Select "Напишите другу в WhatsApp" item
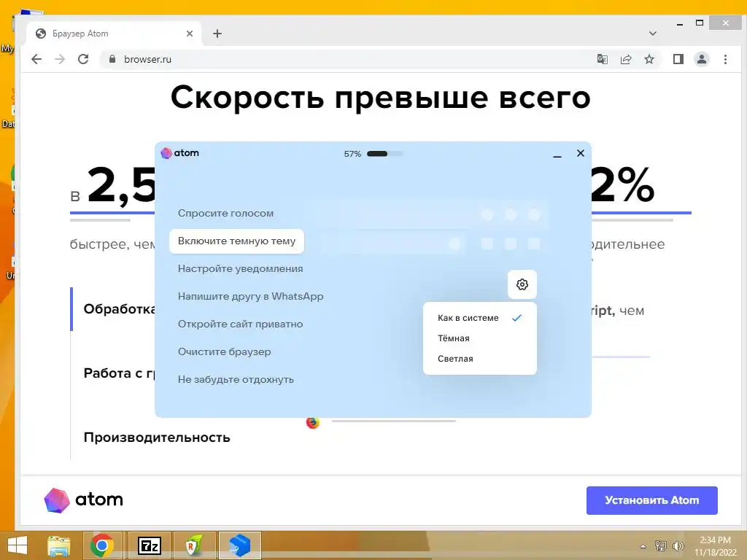The image size is (747, 560). point(251,296)
